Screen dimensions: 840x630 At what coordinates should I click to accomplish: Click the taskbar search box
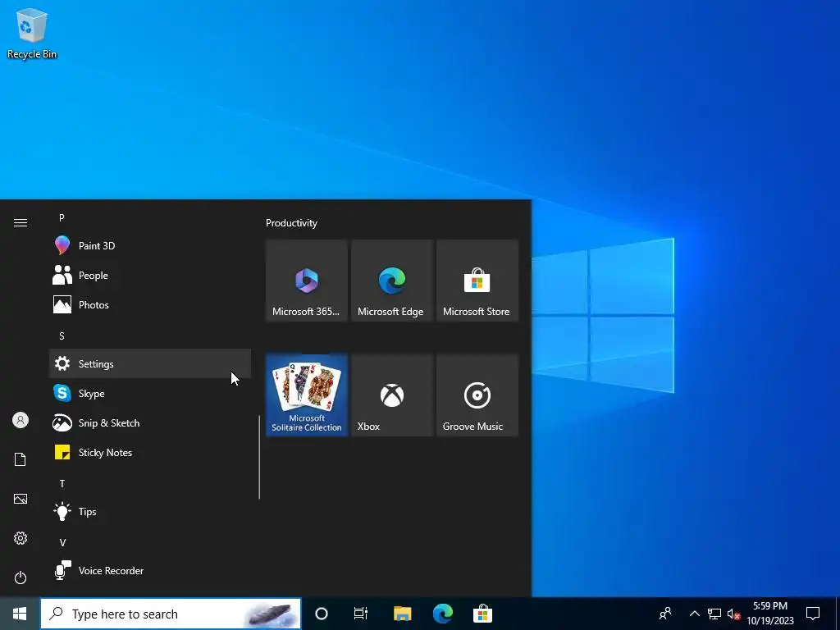[171, 614]
